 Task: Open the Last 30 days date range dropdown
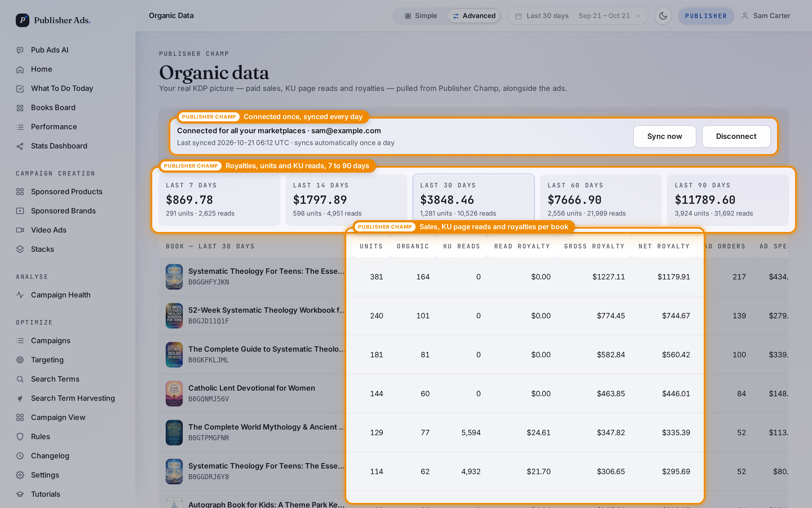pos(577,16)
